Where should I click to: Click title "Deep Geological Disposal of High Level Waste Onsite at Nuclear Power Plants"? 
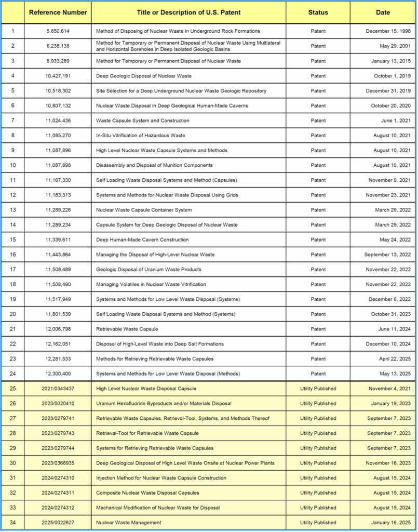pos(185,463)
